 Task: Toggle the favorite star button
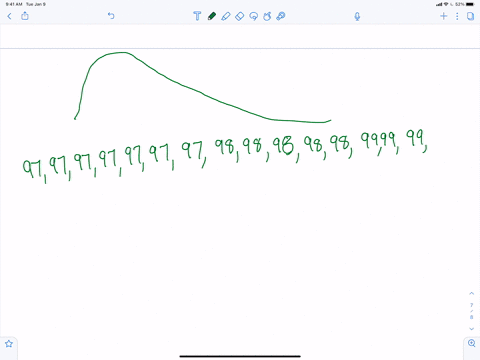[x=9, y=344]
